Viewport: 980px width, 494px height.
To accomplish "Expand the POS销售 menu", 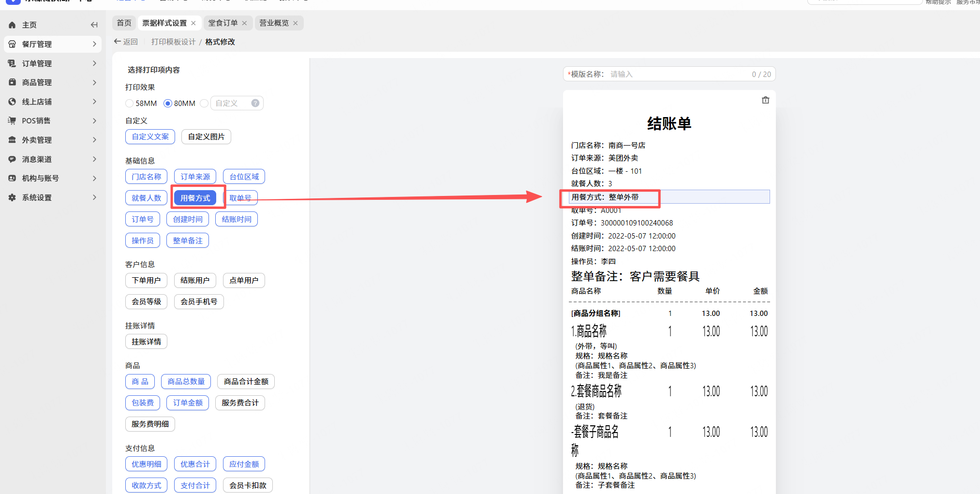I will coord(94,120).
